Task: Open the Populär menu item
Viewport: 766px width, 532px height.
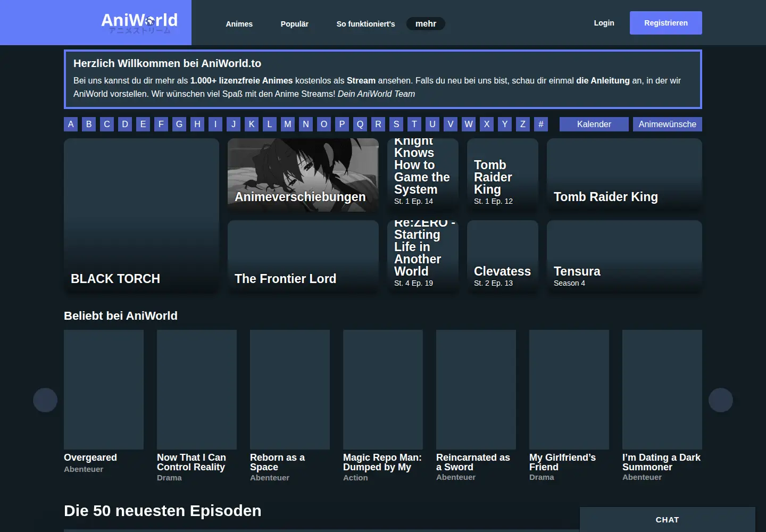Action: [295, 24]
